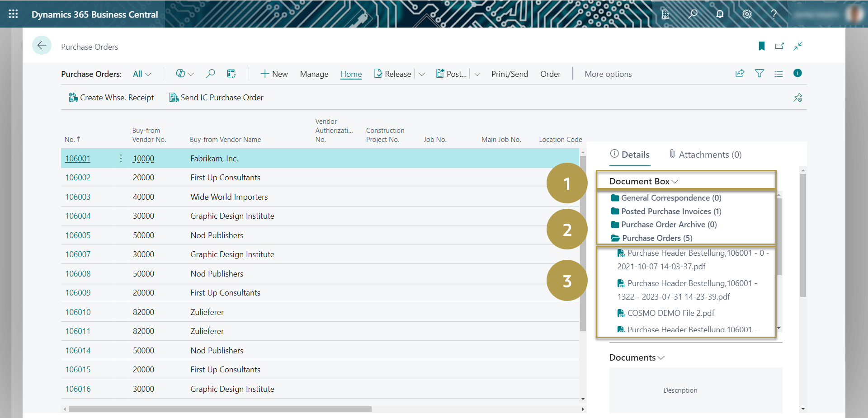Click the filter funnel icon
The width and height of the screenshot is (868, 418).
759,74
